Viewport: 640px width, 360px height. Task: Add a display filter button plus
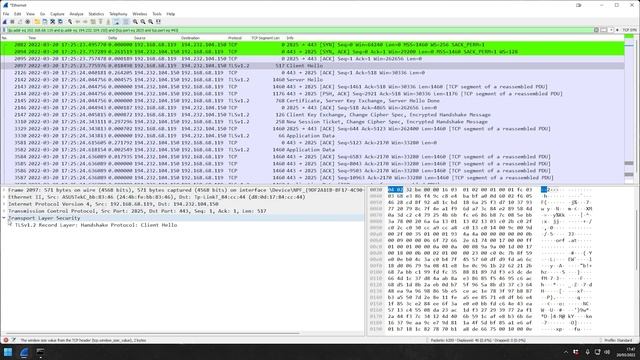(x=617, y=30)
